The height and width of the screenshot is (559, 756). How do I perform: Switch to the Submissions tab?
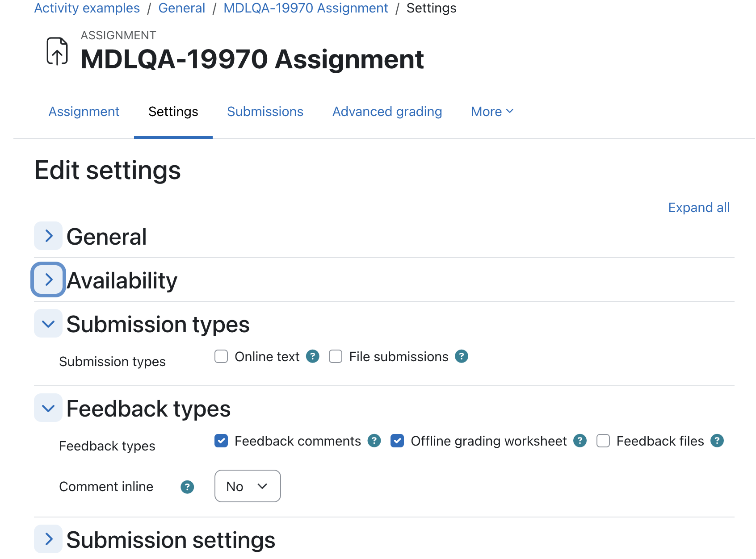pyautogui.click(x=265, y=112)
